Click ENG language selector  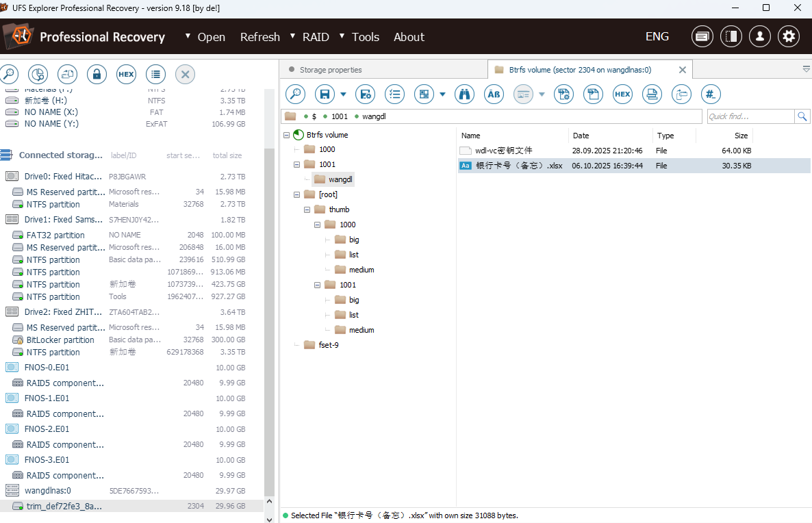[657, 37]
